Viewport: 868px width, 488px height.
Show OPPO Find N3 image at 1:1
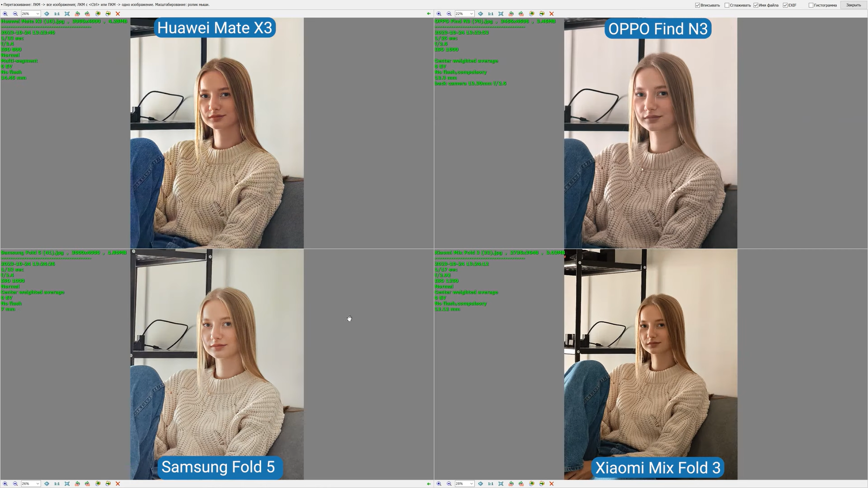pos(490,14)
